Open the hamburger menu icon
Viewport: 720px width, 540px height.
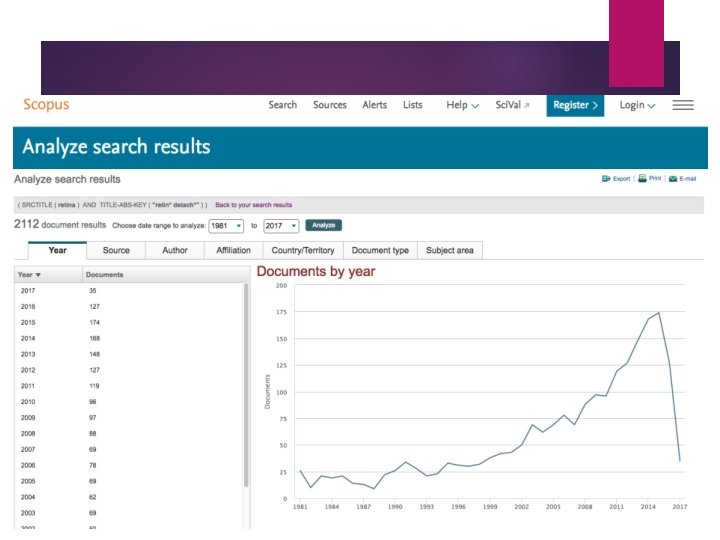coord(683,105)
